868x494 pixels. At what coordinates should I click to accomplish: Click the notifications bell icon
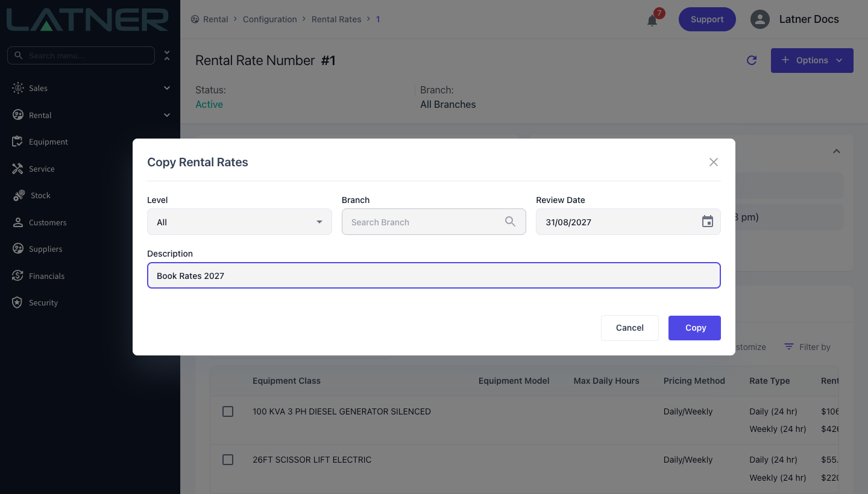[x=652, y=20]
